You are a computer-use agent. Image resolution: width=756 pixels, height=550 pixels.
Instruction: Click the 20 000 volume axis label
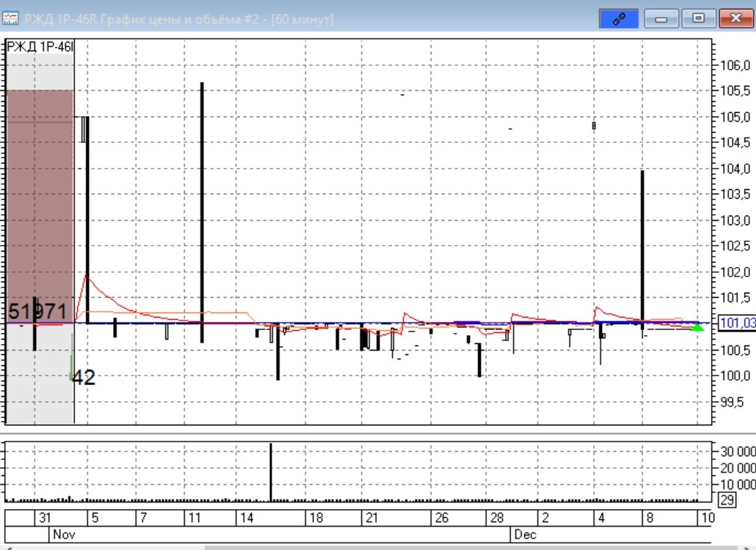click(x=738, y=468)
